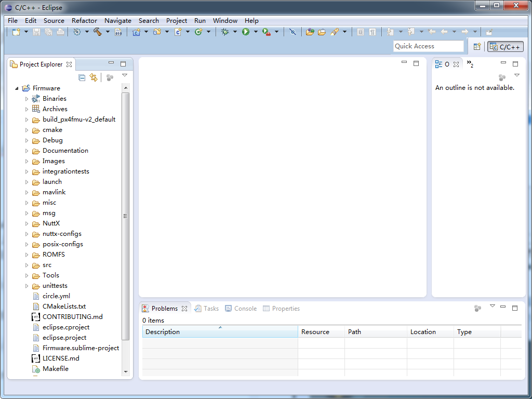
Task: Open the New wizard dropdown arrow
Action: [x=26, y=32]
